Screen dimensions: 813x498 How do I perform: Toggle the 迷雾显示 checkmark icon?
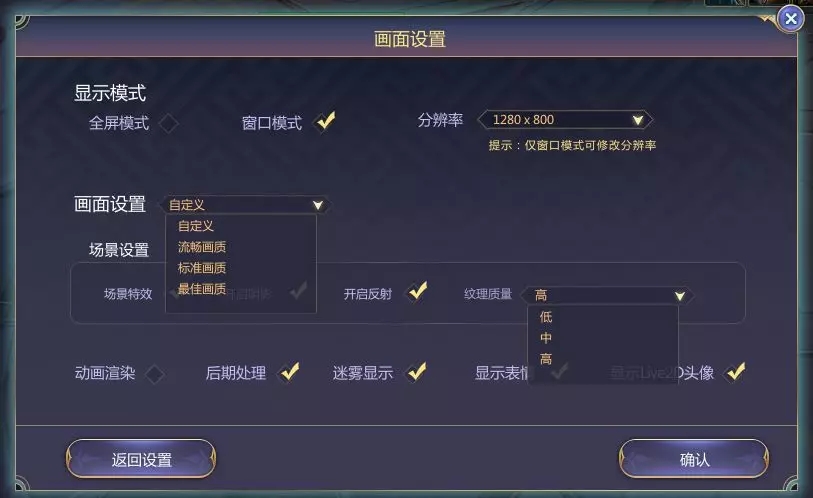point(416,372)
